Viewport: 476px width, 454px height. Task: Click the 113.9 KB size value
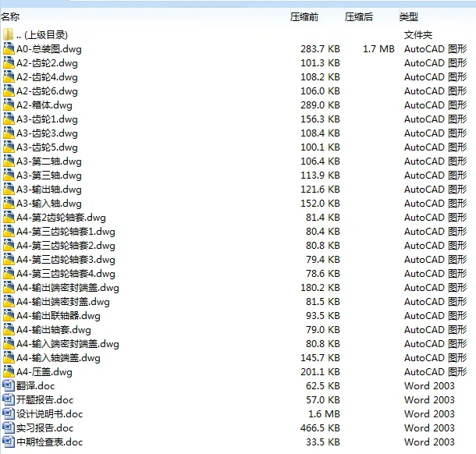[x=320, y=175]
